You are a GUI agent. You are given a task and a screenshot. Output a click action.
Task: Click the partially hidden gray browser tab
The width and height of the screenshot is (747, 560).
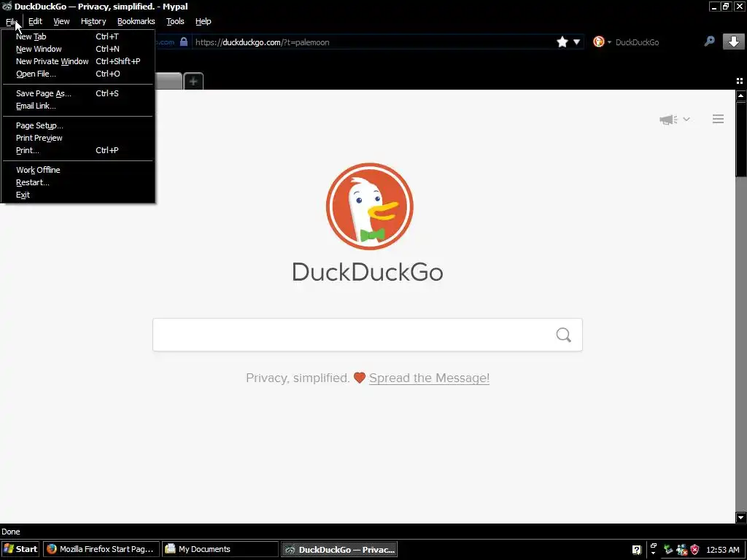pyautogui.click(x=169, y=81)
